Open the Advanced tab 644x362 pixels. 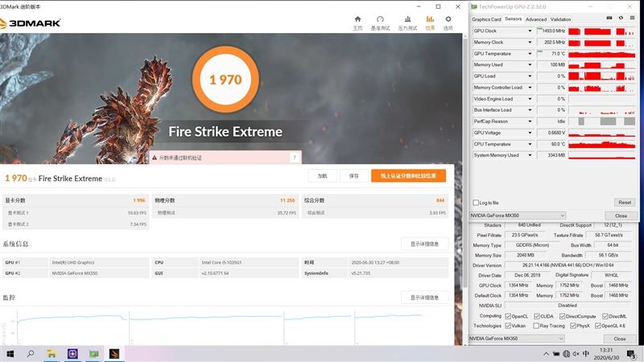(x=536, y=19)
